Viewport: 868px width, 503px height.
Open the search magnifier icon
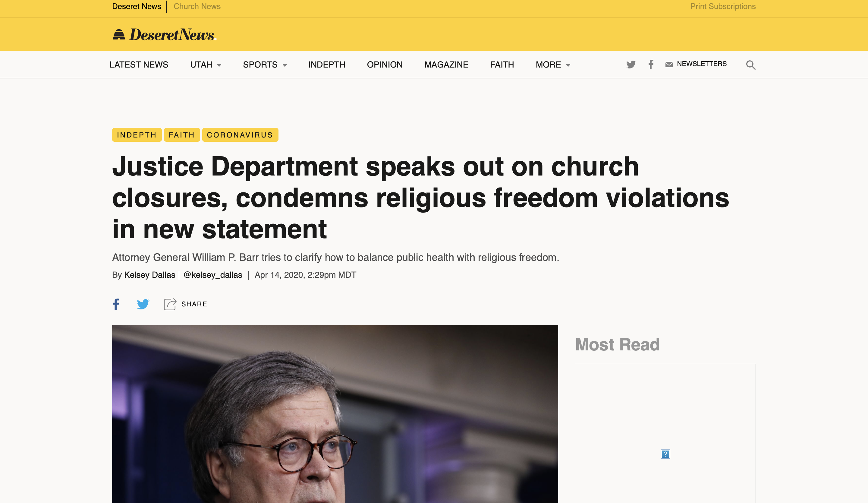(750, 65)
